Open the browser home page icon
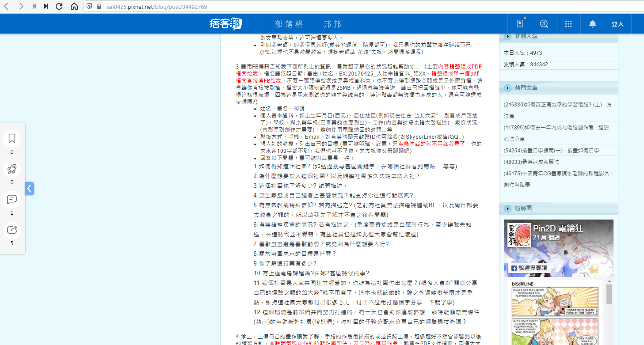Viewport: 644px width, 345px height. pyautogui.click(x=74, y=7)
